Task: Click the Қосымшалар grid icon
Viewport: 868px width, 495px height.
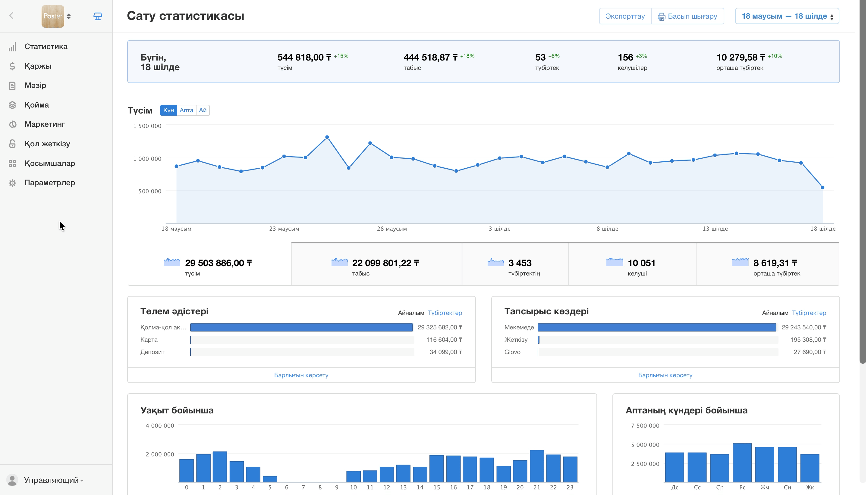Action: [x=12, y=163]
